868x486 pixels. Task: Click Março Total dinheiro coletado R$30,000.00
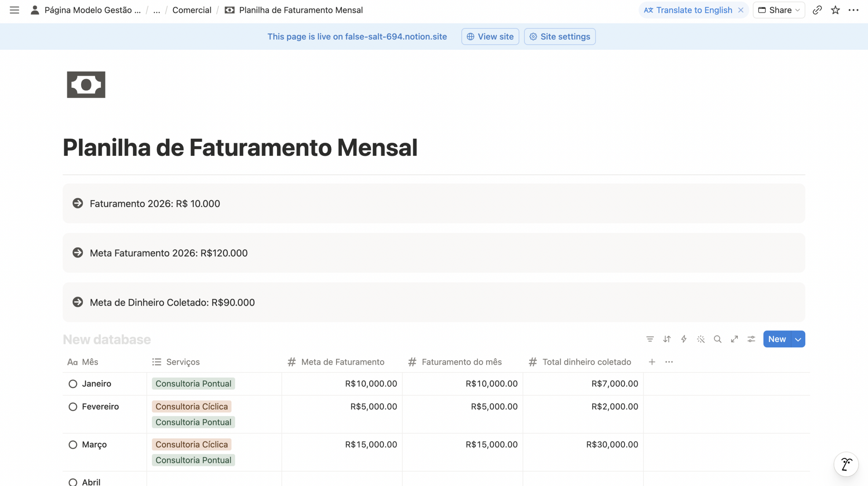click(612, 445)
